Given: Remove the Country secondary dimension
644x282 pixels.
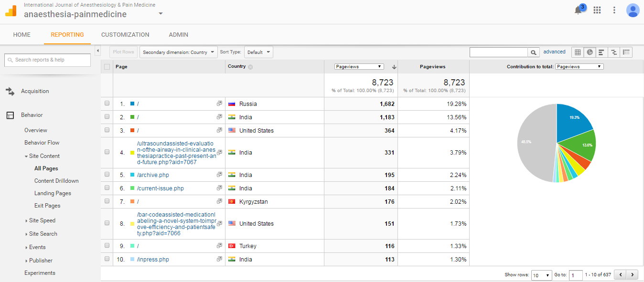Looking at the screenshot, I should 250,67.
